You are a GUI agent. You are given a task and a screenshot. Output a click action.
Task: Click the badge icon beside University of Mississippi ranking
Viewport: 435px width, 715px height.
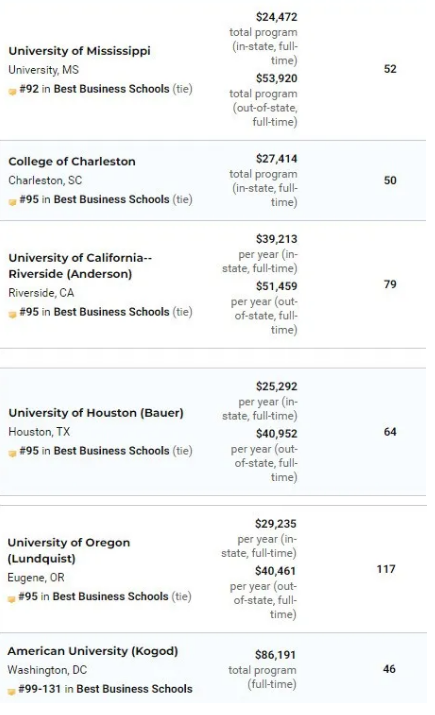(x=12, y=91)
